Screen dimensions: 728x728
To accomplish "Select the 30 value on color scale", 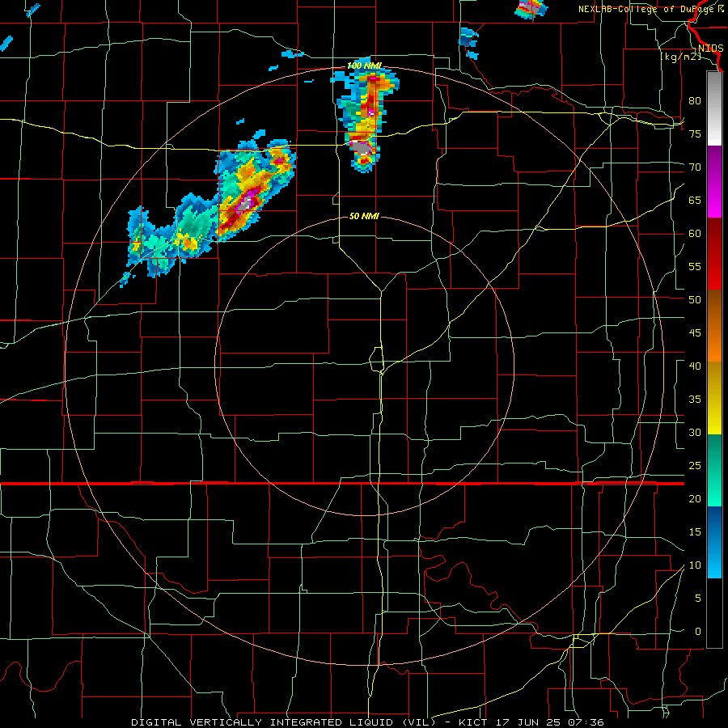I will [x=695, y=433].
